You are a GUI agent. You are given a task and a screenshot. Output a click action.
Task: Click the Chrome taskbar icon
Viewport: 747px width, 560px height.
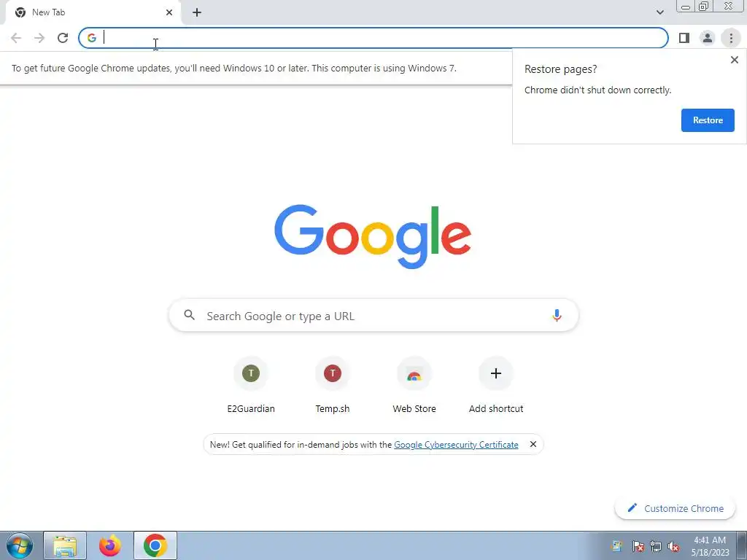coord(155,545)
